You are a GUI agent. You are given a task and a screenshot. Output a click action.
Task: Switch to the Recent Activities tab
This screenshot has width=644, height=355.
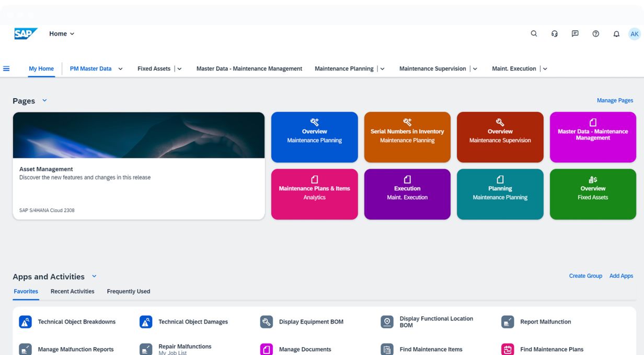[x=72, y=291]
